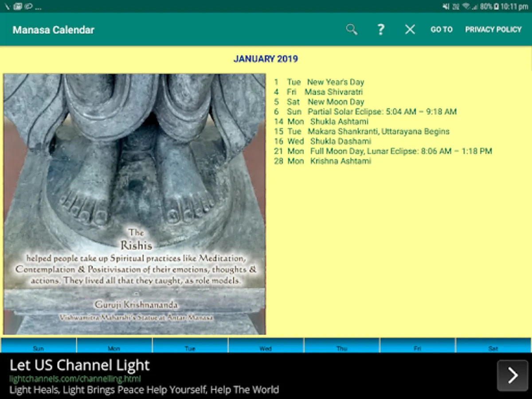Select the Shukla Ashtami entry

click(x=321, y=121)
